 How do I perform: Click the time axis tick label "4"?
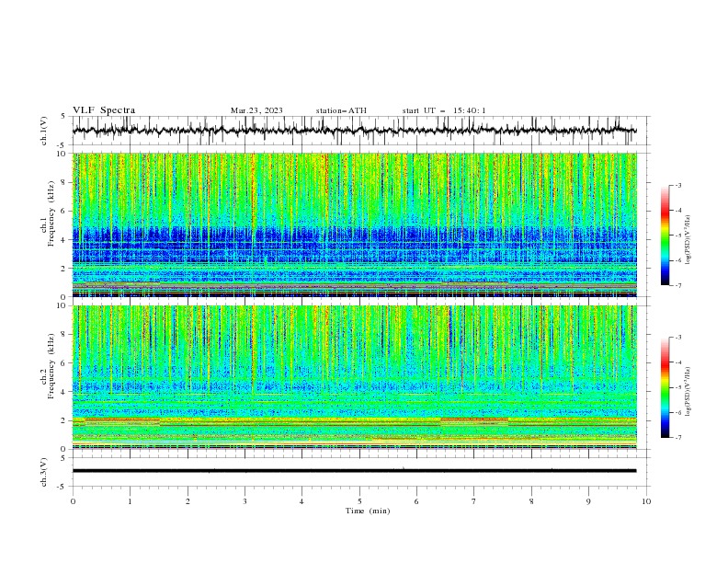[x=301, y=501]
